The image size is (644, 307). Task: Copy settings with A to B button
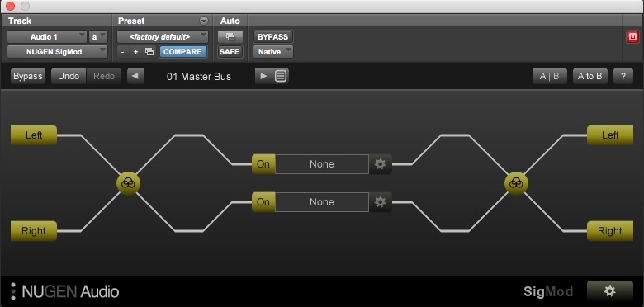590,77
